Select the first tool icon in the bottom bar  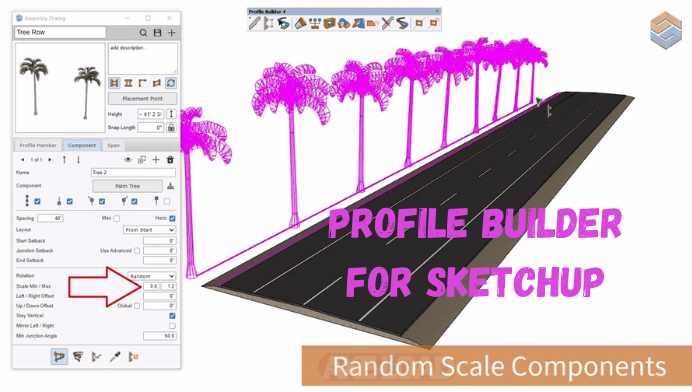(x=59, y=357)
